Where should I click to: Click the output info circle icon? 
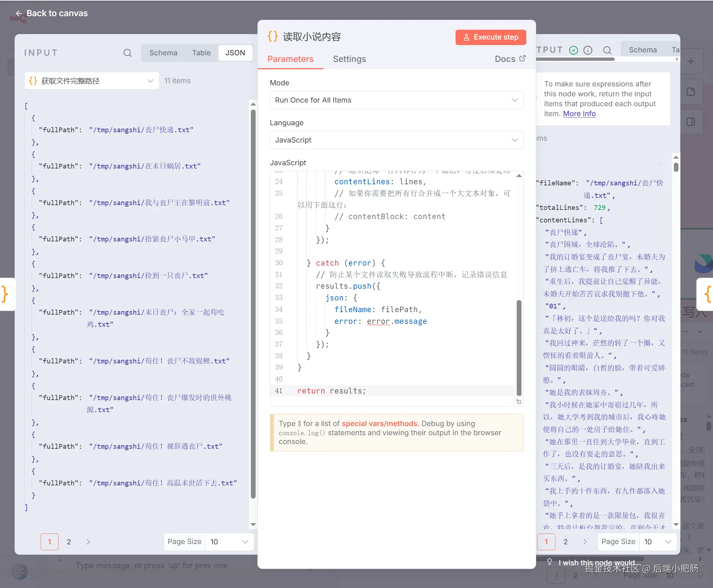[x=588, y=50]
